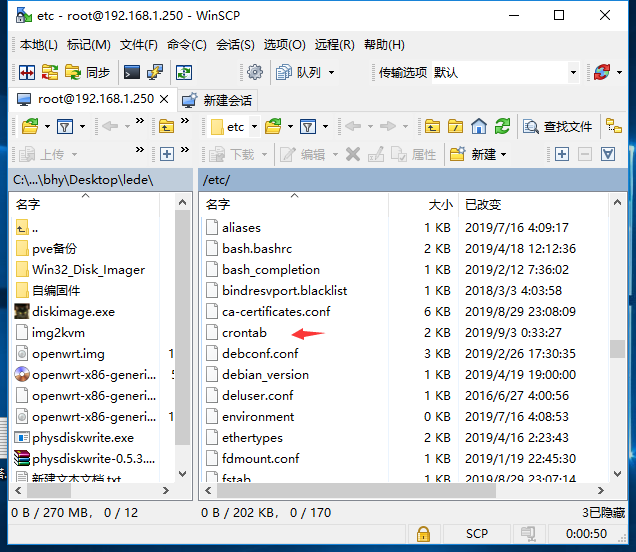Open the 标记(M) menu

click(x=89, y=45)
